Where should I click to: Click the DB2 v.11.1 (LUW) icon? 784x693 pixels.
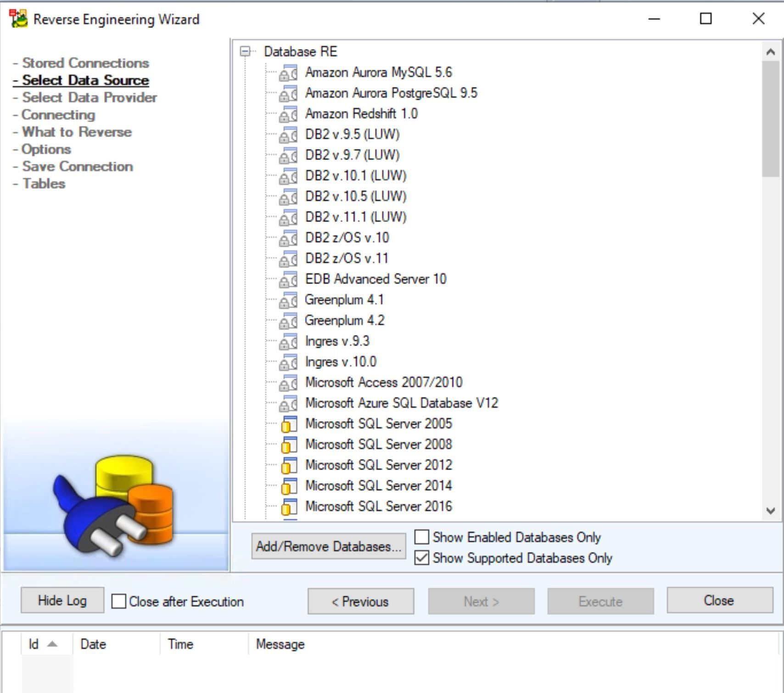pos(288,217)
